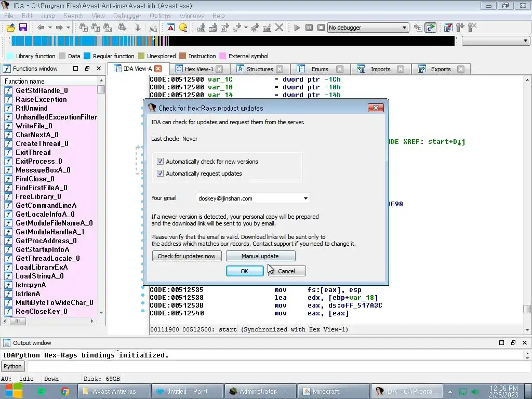Start the debugger with play icon
Screen dimensions: 532x399
coord(297,28)
